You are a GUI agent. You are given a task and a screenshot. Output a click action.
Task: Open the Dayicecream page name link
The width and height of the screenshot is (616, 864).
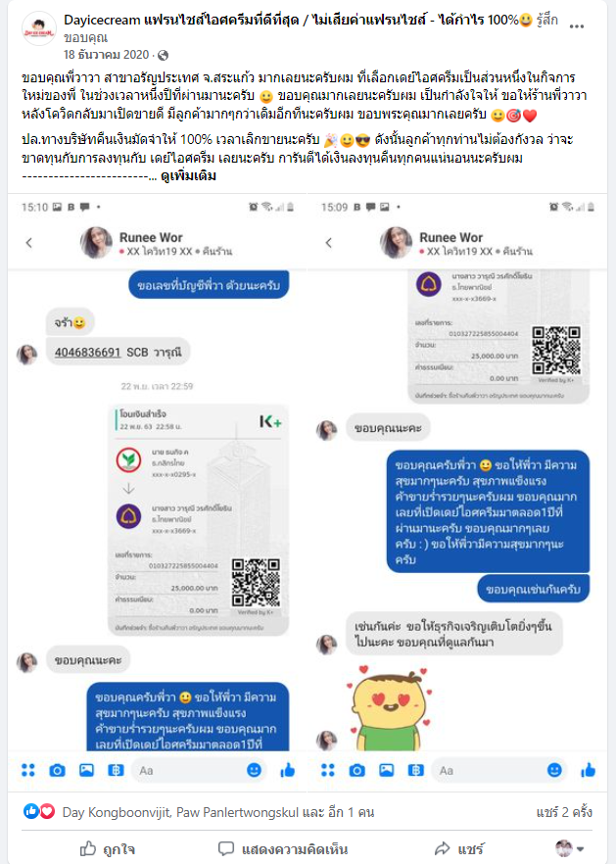click(290, 21)
